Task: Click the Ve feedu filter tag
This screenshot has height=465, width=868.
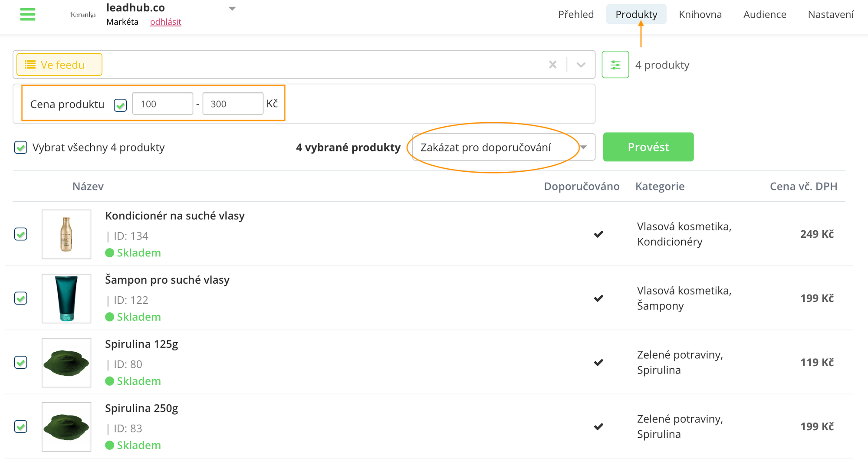Action: 59,65
